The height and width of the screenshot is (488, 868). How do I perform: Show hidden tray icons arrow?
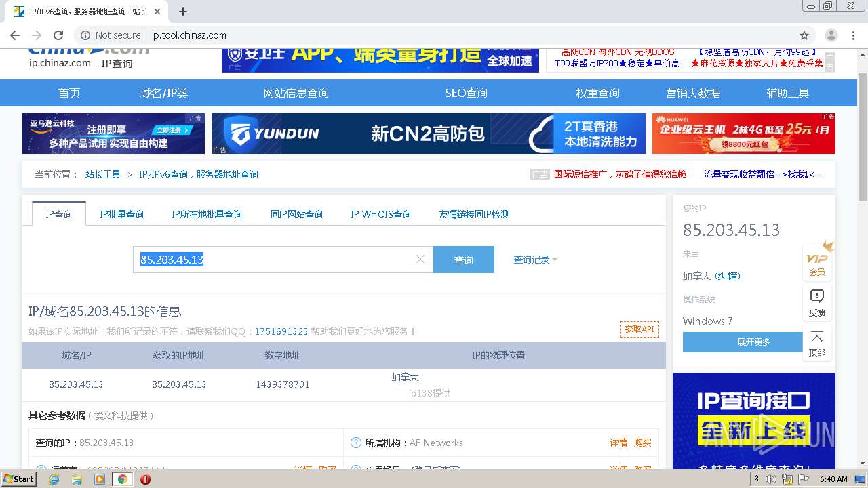coord(758,479)
